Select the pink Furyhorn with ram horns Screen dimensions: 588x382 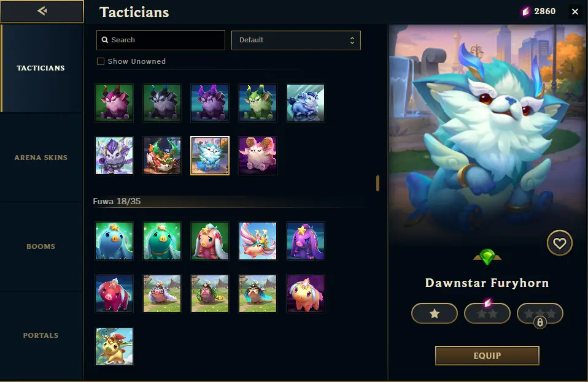pyautogui.click(x=258, y=156)
